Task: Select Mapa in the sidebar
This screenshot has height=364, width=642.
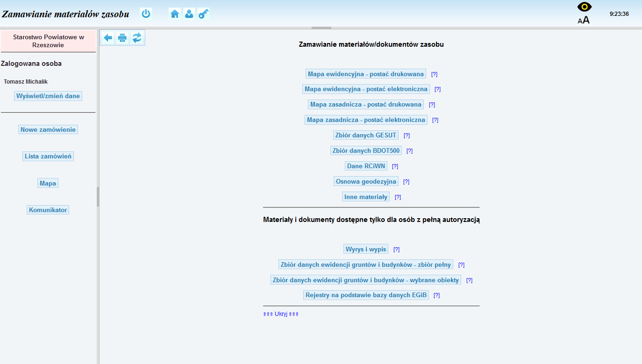Action: [48, 183]
